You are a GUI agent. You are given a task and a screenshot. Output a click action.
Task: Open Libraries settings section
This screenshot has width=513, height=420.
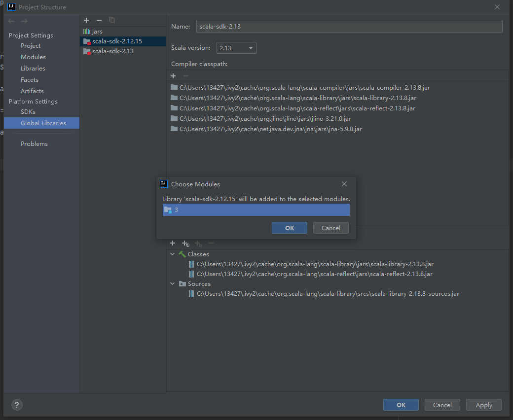click(33, 69)
